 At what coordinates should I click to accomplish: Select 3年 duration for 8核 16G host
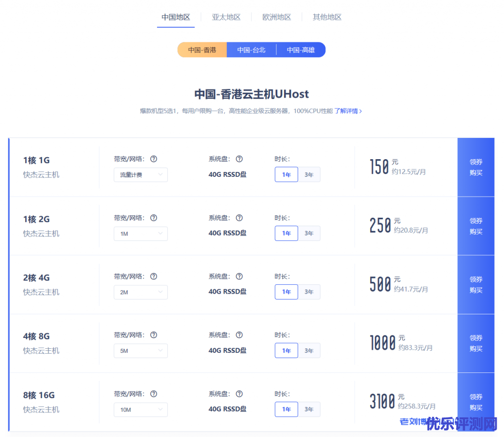[x=309, y=409]
